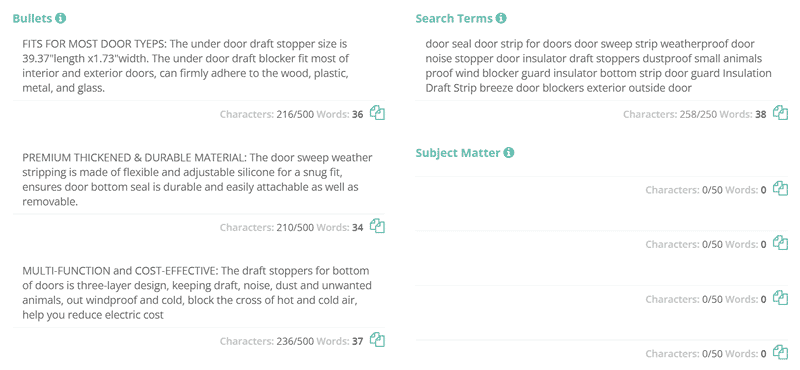The height and width of the screenshot is (370, 800).
Task: Copy the Search Terms text via copy icon
Action: pyautogui.click(x=781, y=113)
